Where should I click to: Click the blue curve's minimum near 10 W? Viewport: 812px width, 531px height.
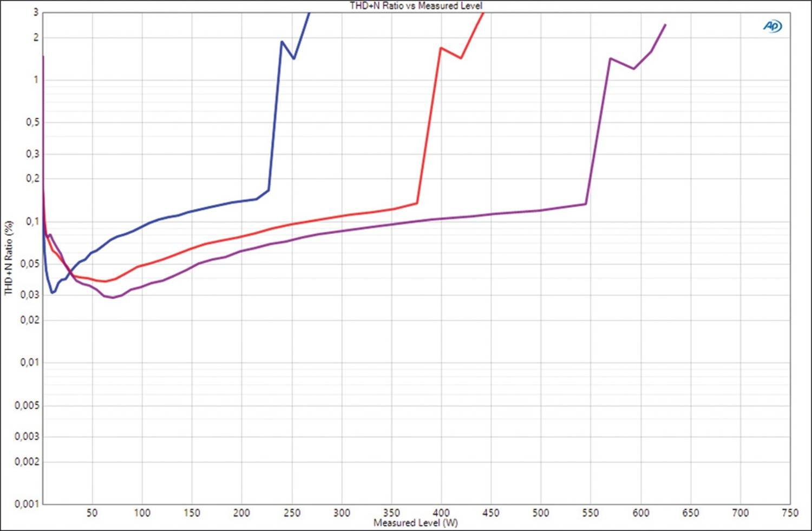pyautogui.click(x=53, y=292)
